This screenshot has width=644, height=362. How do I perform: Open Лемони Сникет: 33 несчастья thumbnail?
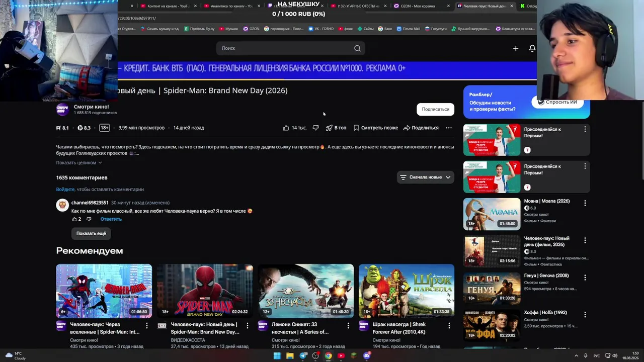[x=306, y=291]
